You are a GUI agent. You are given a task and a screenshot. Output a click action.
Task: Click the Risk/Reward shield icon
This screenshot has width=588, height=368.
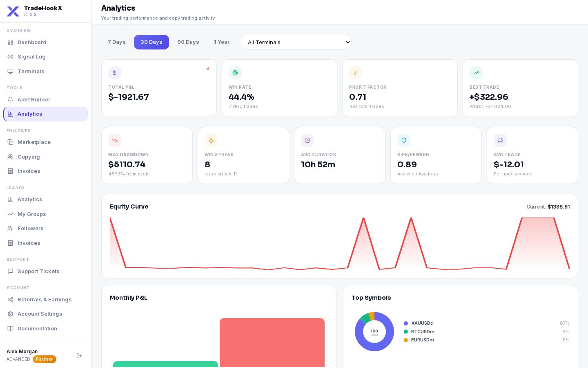coord(404,140)
